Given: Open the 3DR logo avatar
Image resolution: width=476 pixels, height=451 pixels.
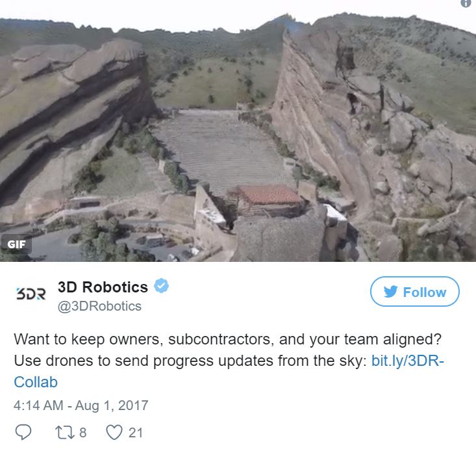Looking at the screenshot, I should (x=31, y=293).
